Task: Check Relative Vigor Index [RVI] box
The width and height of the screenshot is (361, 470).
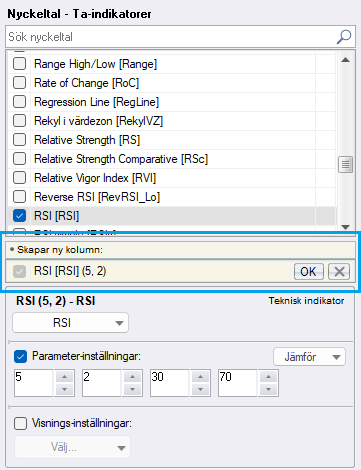Action: 19,177
